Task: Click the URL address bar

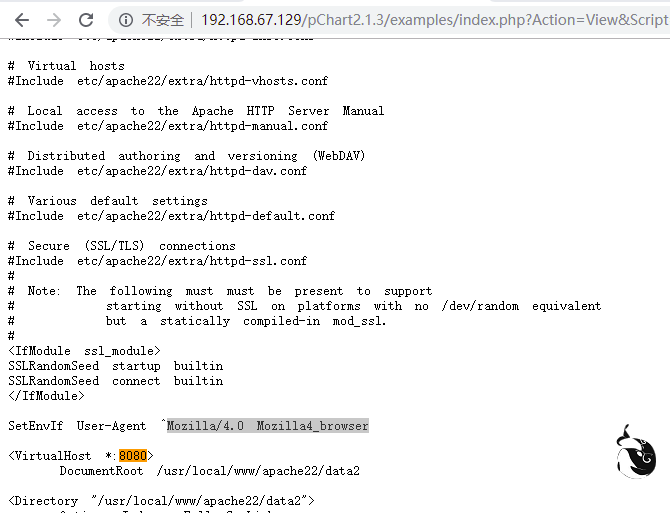Action: pyautogui.click(x=430, y=20)
